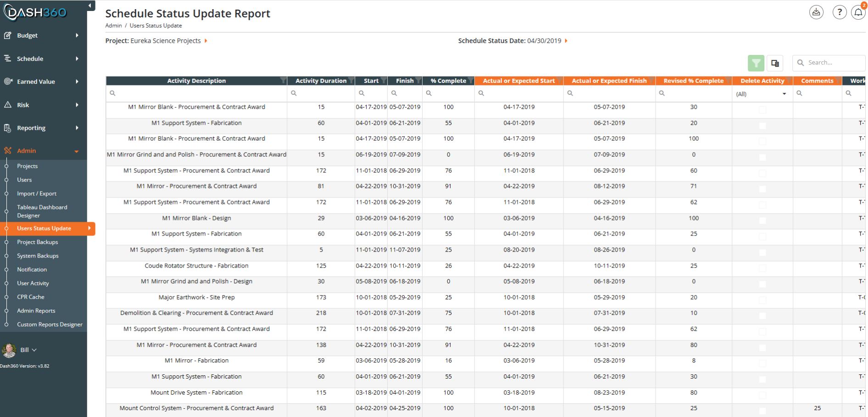This screenshot has height=417, width=868.
Task: Open filter funnel on Start header
Action: (384, 81)
